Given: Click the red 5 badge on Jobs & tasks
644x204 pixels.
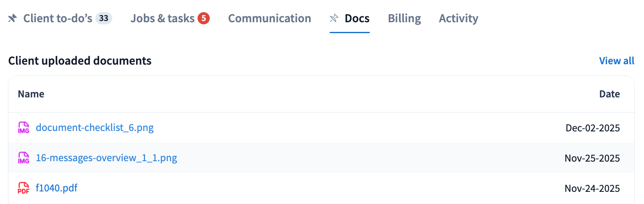Looking at the screenshot, I should click(x=204, y=18).
